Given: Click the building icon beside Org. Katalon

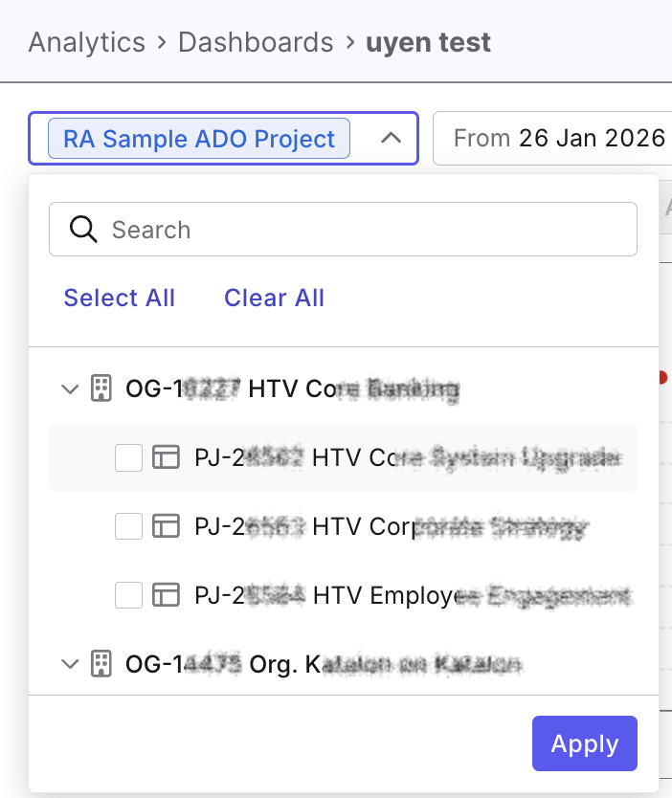Looking at the screenshot, I should point(100,664).
